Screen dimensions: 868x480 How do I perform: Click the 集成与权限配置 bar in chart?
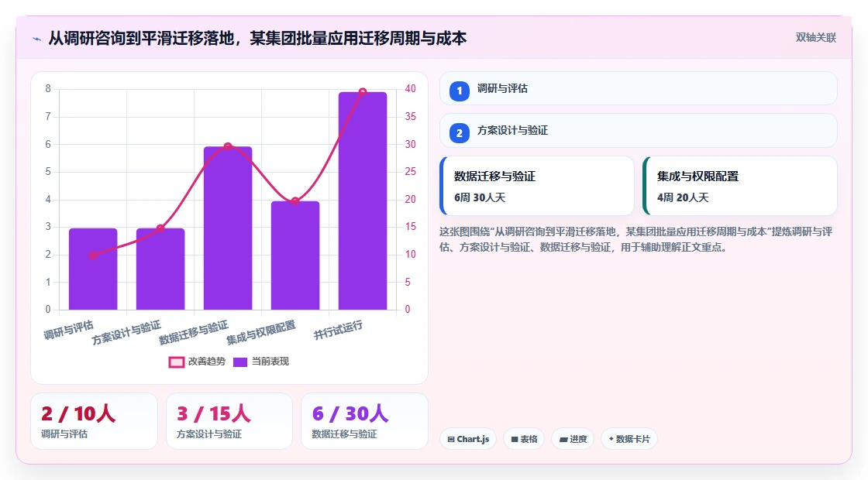tap(295, 255)
